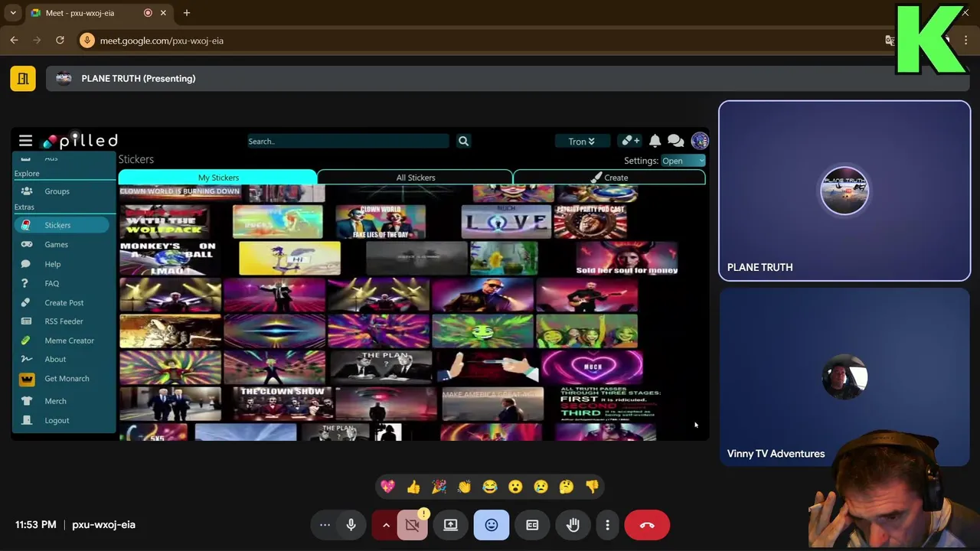This screenshot has width=980, height=551.
Task: Click the present screen button
Action: (451, 525)
